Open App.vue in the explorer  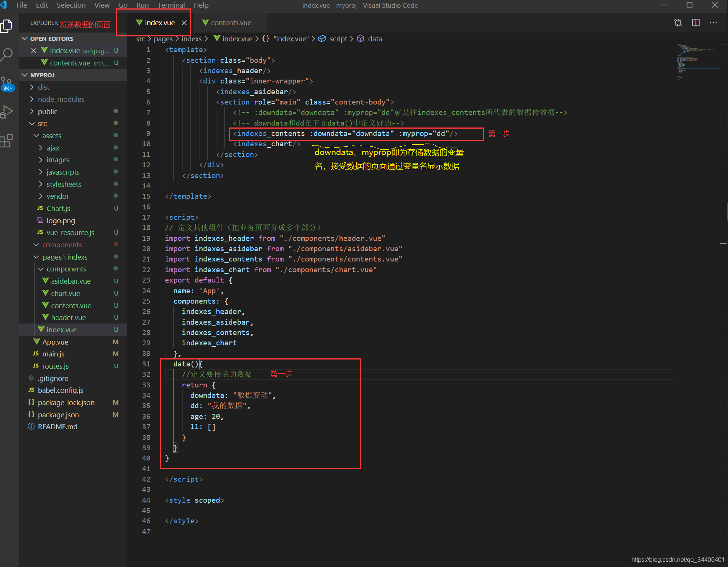pos(55,342)
